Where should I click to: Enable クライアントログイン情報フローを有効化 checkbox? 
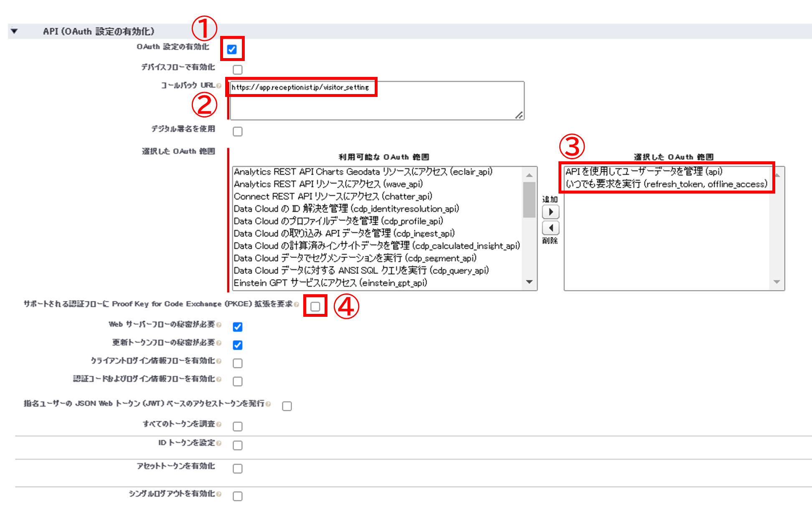pos(238,363)
